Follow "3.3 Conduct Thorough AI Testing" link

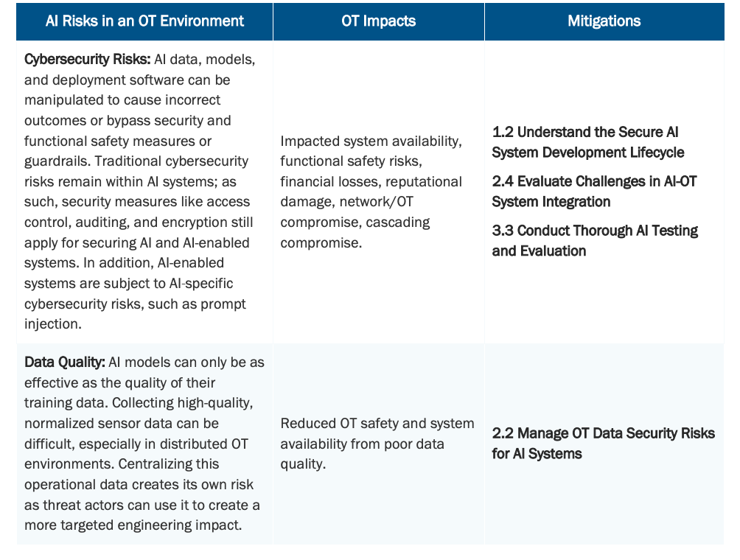[x=595, y=231]
